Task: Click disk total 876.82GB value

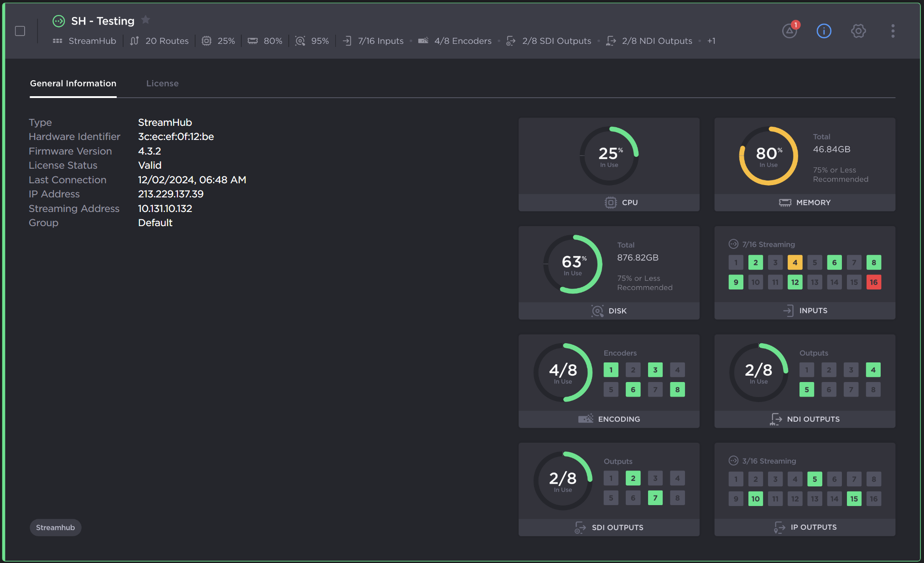Action: tap(638, 258)
